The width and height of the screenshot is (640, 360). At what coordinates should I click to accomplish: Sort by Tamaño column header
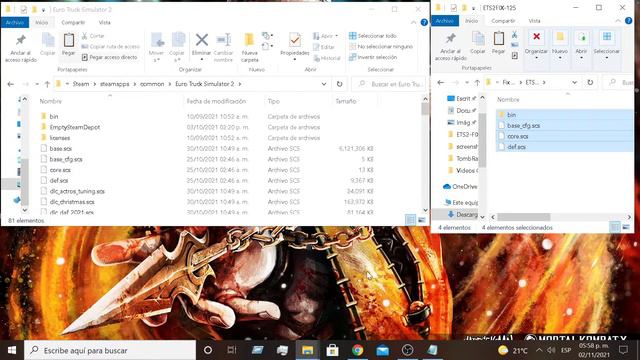[346, 101]
